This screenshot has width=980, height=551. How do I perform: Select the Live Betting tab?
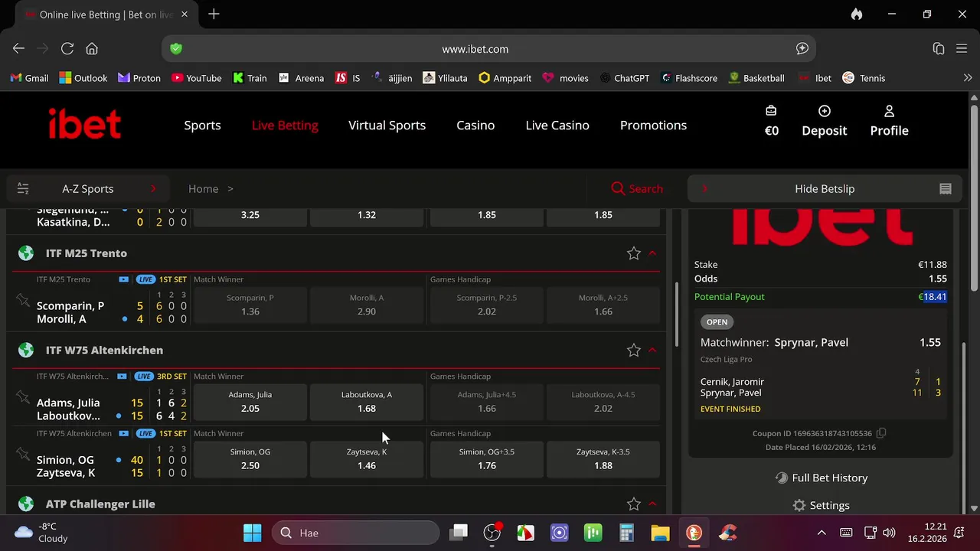[285, 126]
